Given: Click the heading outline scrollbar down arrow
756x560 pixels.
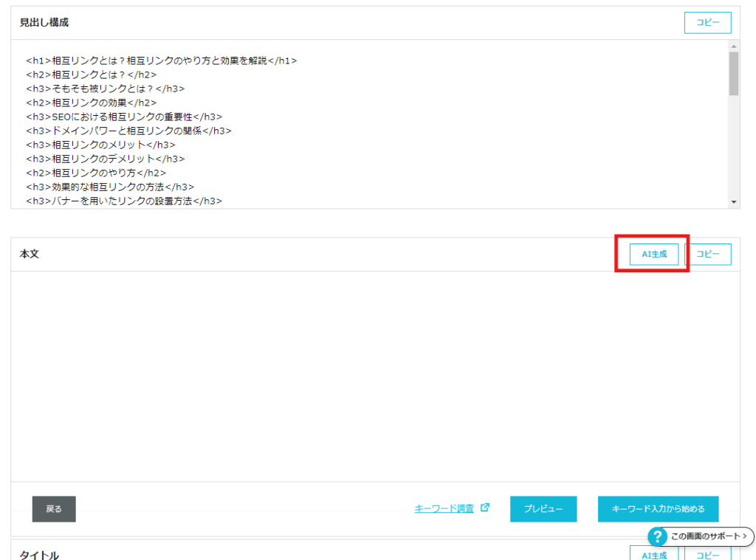Looking at the screenshot, I should coord(733,201).
